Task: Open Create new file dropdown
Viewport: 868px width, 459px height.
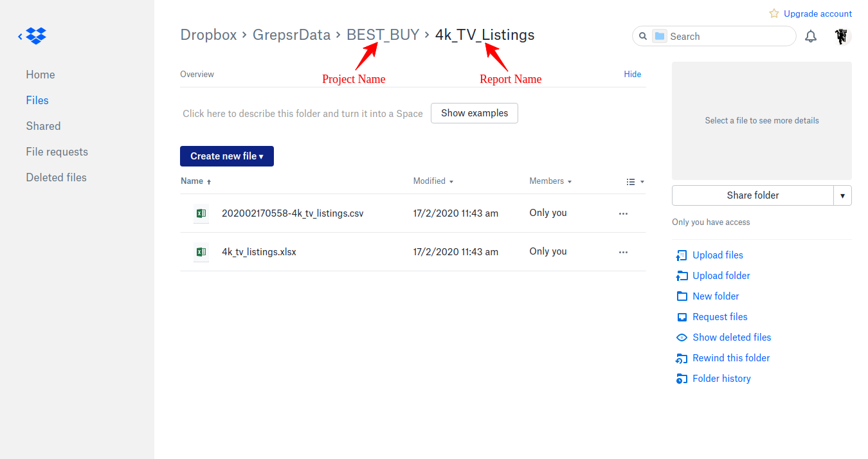Action: tap(227, 156)
